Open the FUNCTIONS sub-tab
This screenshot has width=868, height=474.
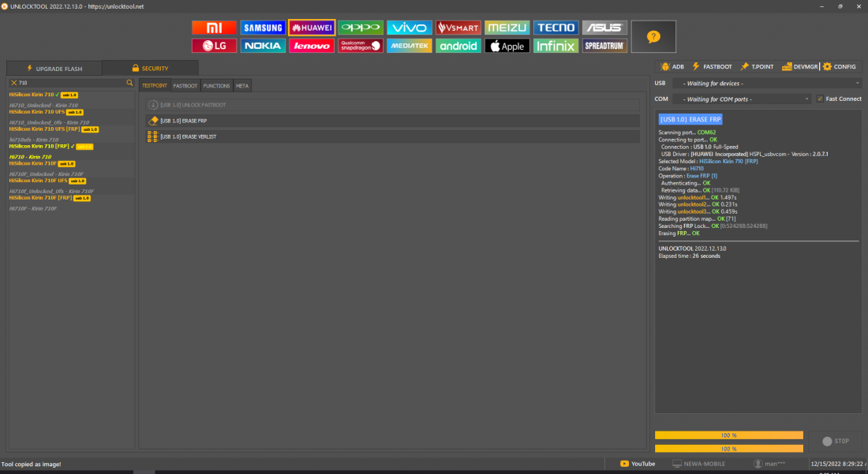[x=216, y=86]
